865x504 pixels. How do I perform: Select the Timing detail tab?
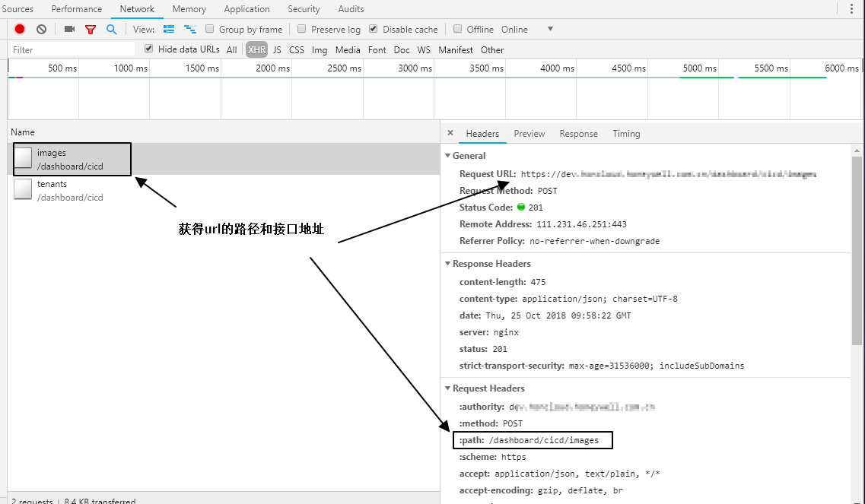click(626, 134)
